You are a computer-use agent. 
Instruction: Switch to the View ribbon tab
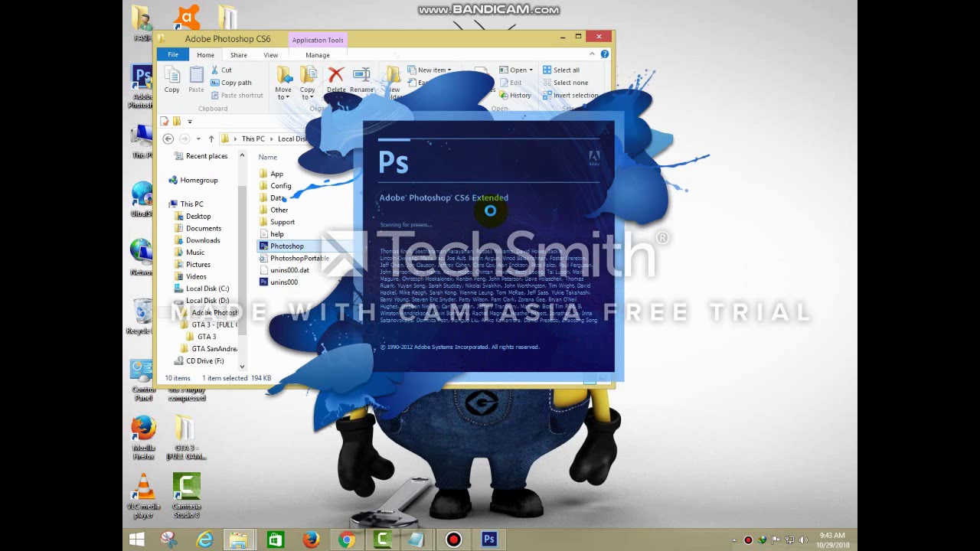click(x=271, y=55)
